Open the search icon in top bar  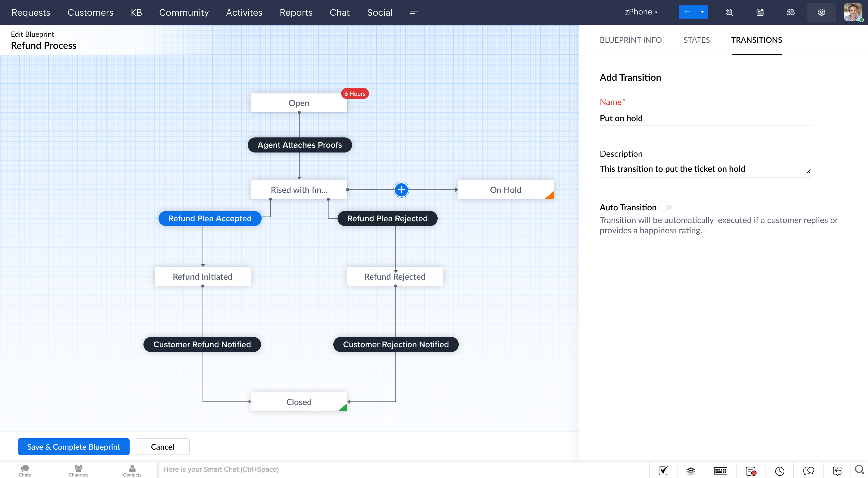[729, 12]
